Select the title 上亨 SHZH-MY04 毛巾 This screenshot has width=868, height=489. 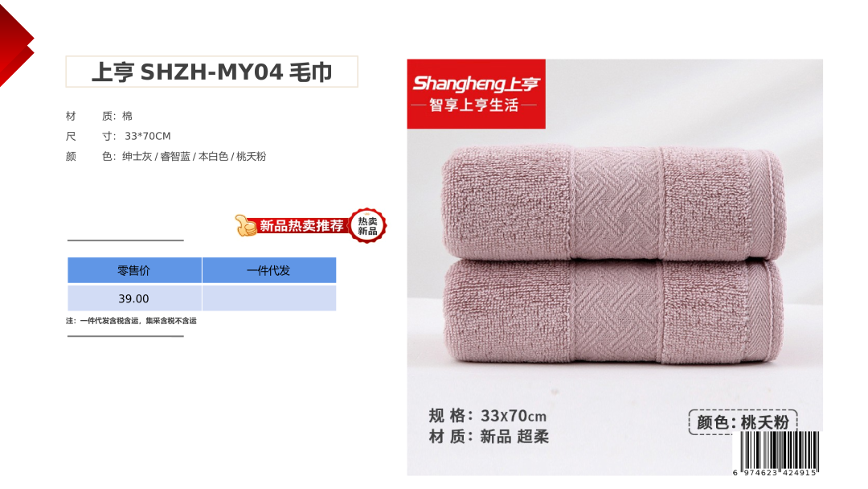click(212, 72)
